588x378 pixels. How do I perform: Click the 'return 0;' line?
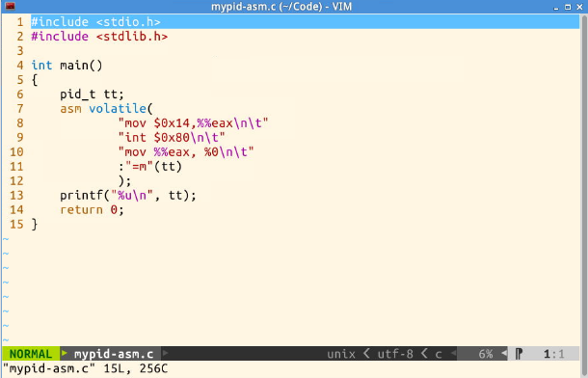click(92, 209)
